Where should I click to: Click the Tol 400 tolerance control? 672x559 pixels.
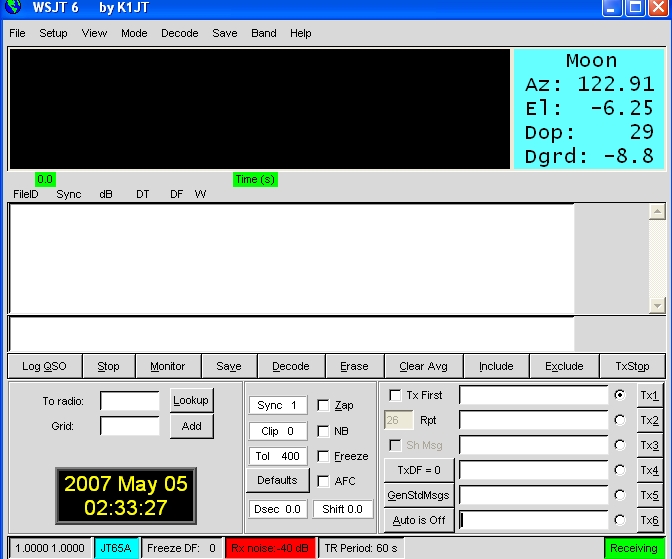click(277, 457)
